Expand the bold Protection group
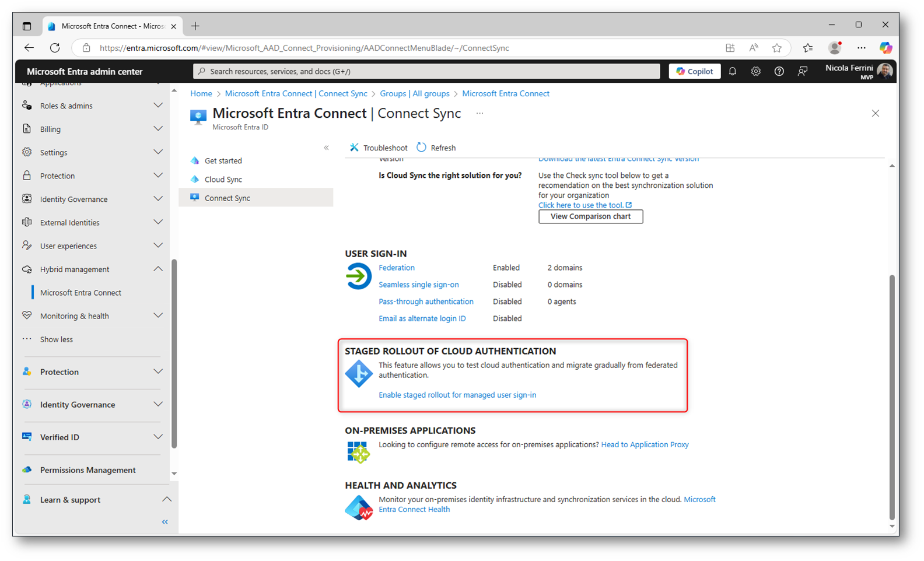This screenshot has width=924, height=561. (x=93, y=371)
